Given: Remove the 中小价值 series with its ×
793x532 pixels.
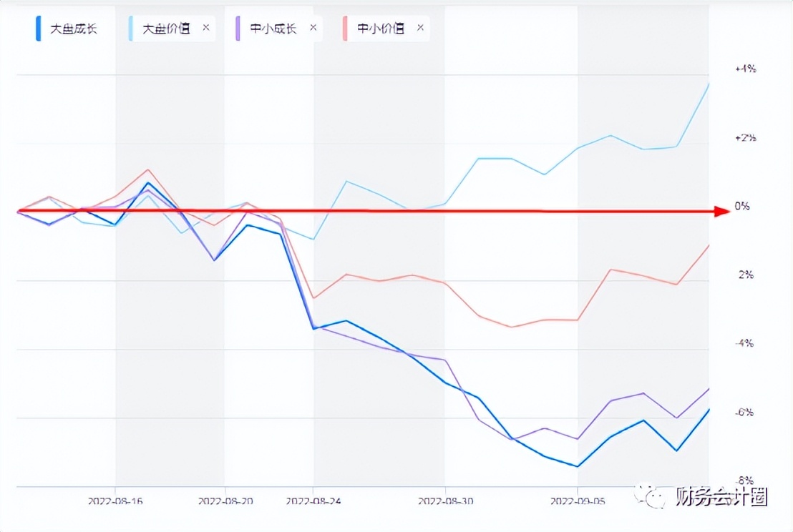Looking at the screenshot, I should (x=420, y=28).
